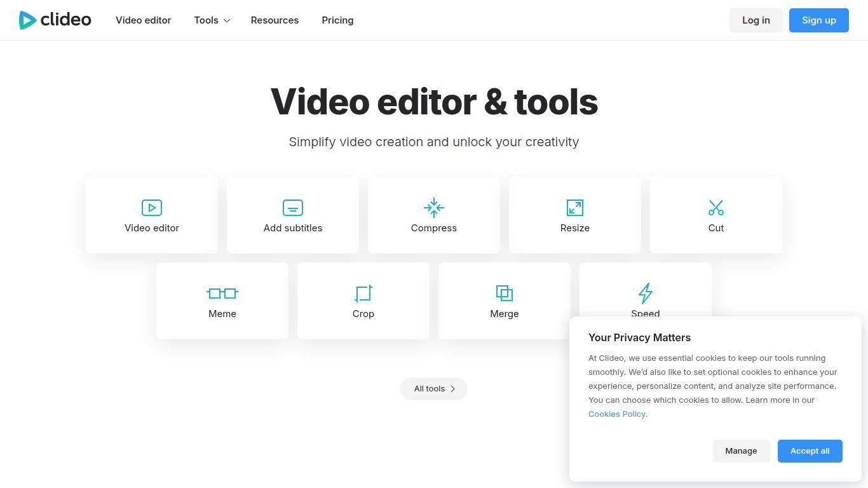
Task: Click the chevron next to Tools
Action: [x=227, y=21]
